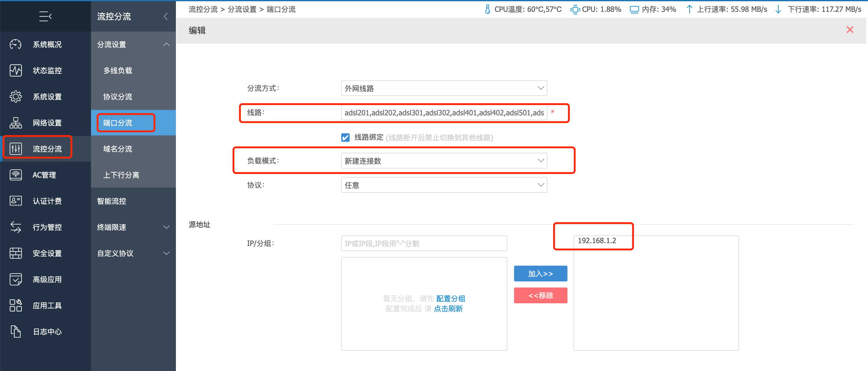Select the 域名分流 menu item
Image resolution: width=868 pixels, height=371 pixels.
118,149
